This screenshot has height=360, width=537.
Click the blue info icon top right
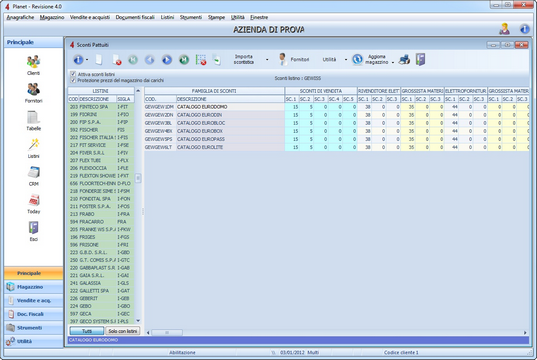coord(525,29)
